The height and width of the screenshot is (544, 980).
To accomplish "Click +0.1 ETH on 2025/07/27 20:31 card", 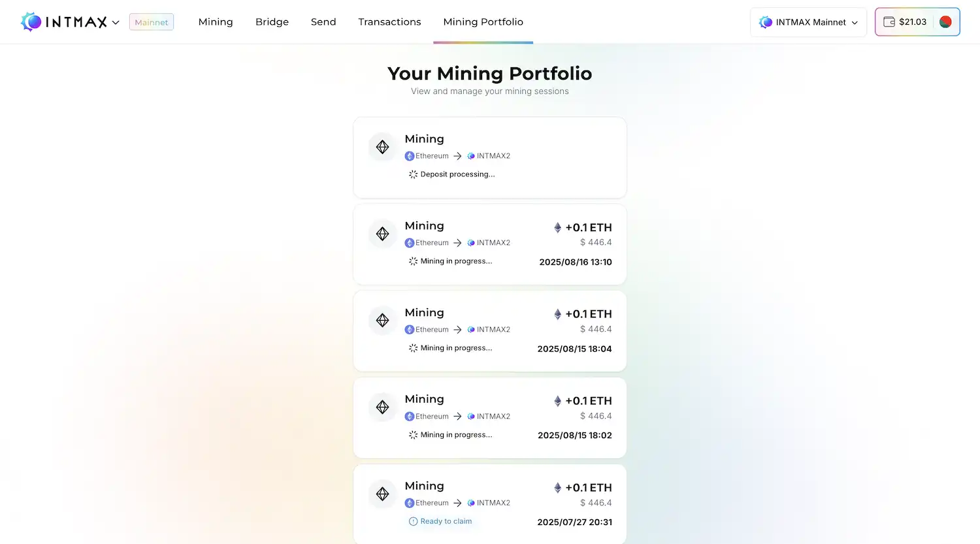I will click(589, 488).
